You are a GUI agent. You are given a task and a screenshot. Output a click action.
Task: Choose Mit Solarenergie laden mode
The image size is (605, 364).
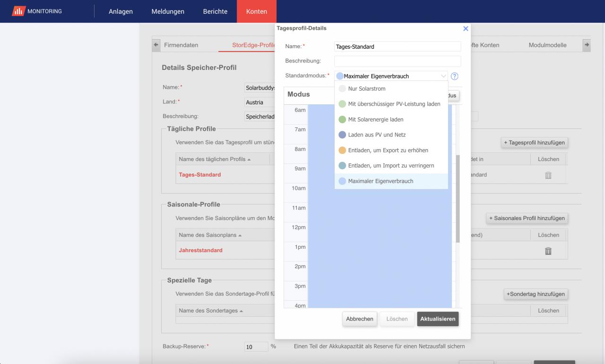(391, 119)
